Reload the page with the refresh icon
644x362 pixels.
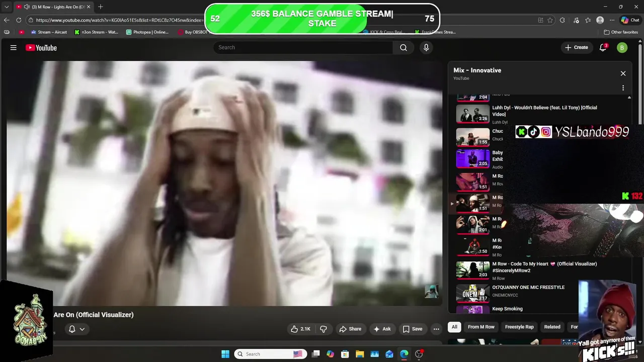[19, 20]
